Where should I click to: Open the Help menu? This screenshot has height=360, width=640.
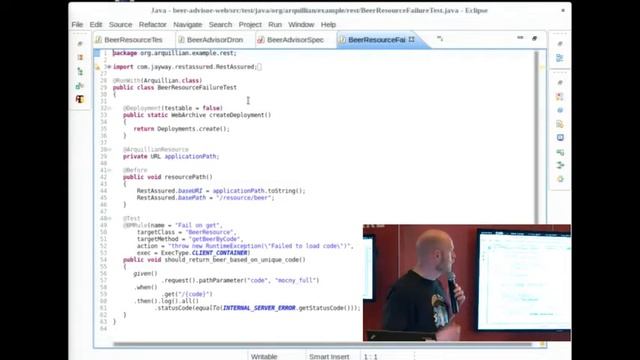pos(328,24)
